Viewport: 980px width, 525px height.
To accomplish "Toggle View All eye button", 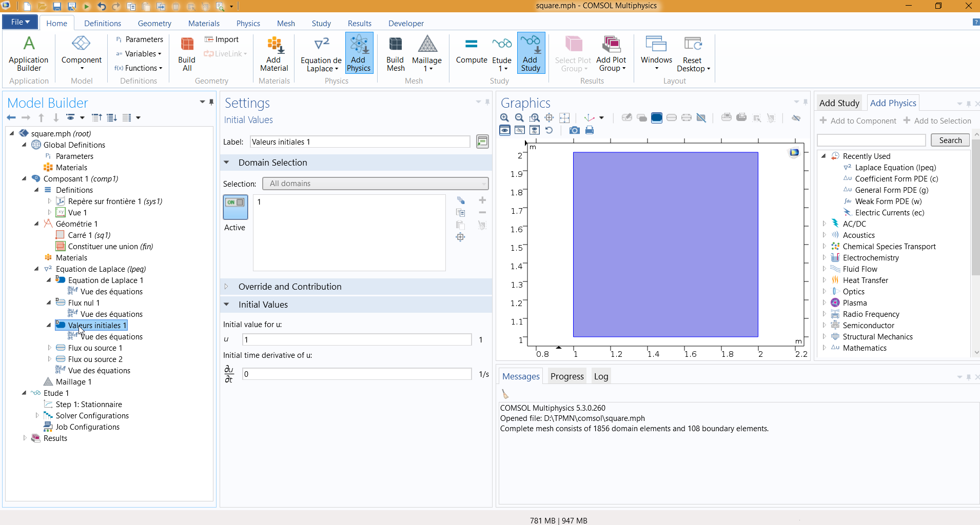I will tap(535, 130).
